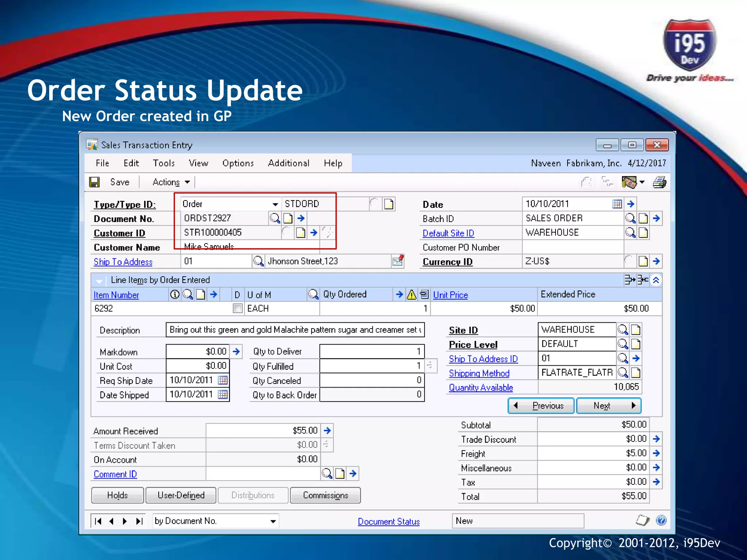
Task: Click the Qty Ordered warning triangle icon
Action: 411,294
